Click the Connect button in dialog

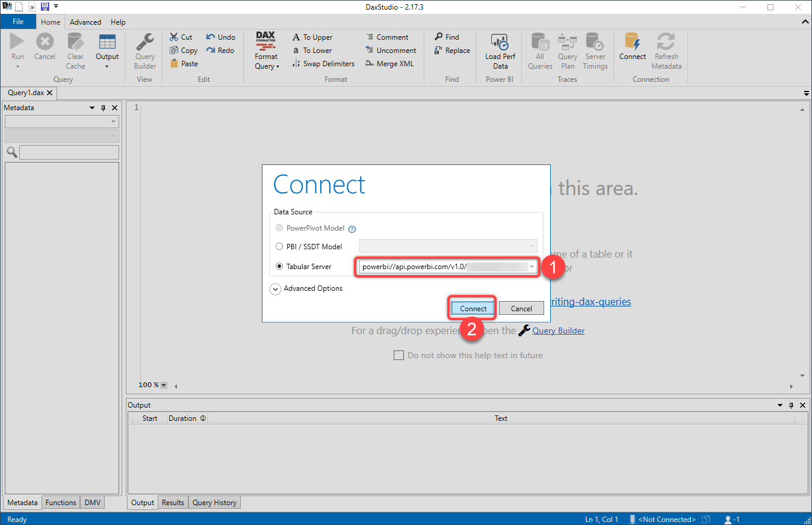tap(473, 308)
